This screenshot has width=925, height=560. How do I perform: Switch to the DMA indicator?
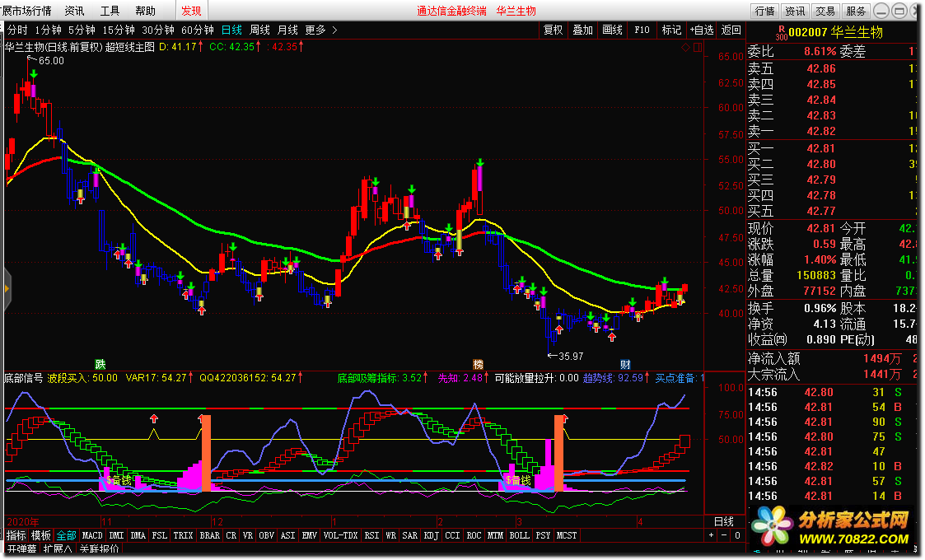click(138, 535)
